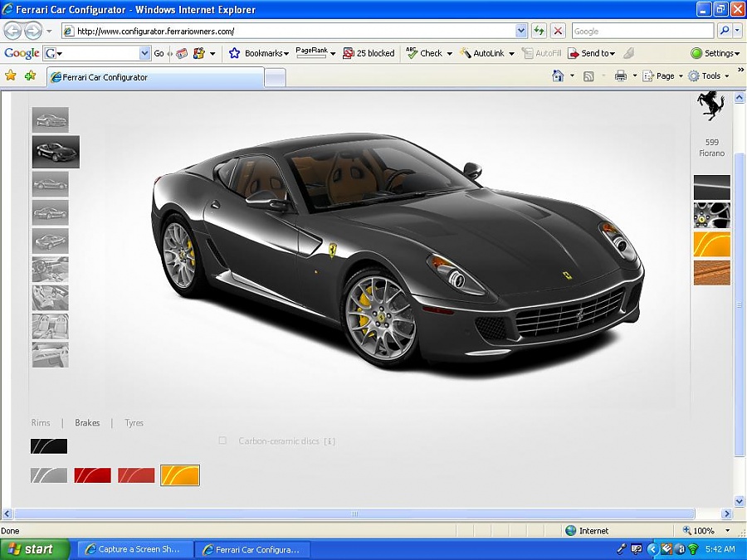Open the Tools menu
The width and height of the screenshot is (747, 560).
point(709,75)
